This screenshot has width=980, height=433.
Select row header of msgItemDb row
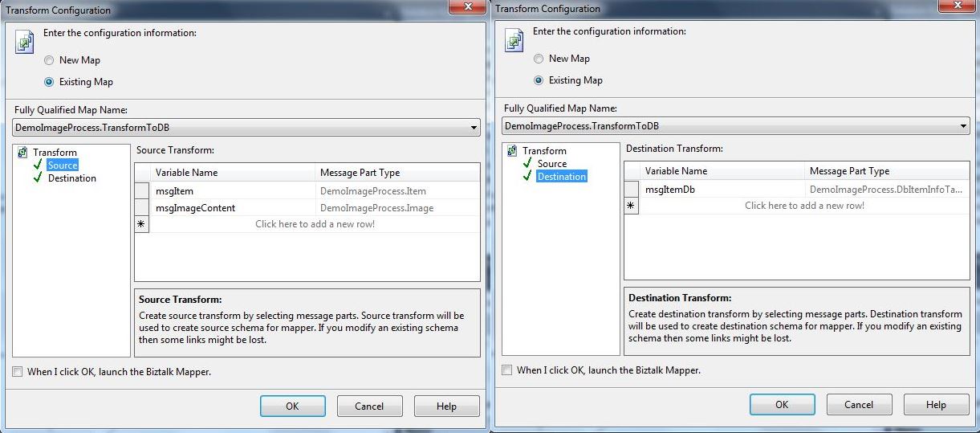632,190
